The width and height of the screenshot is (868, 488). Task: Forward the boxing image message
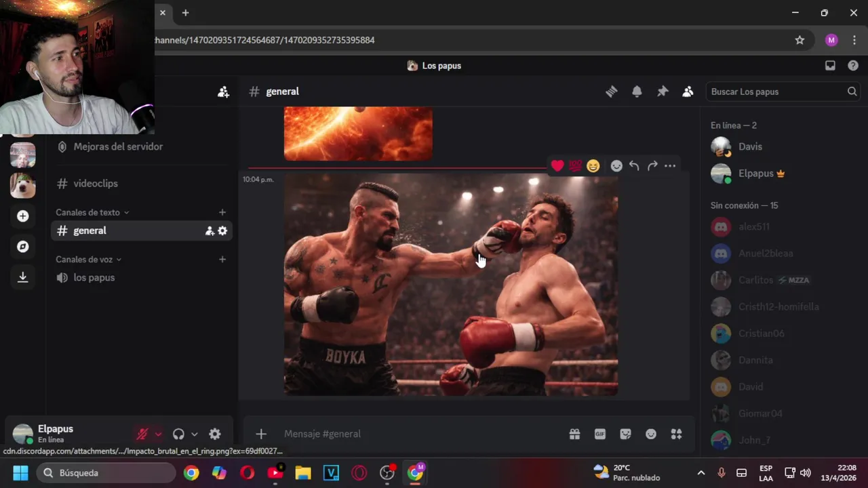(652, 165)
